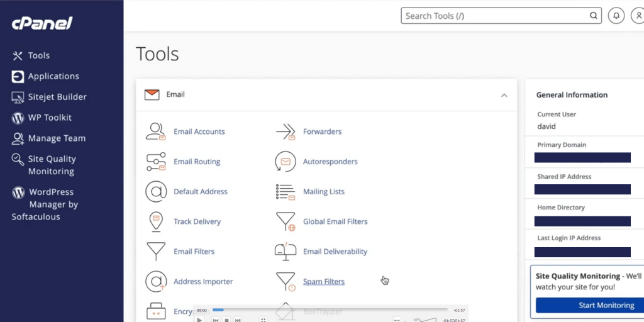Image resolution: width=644 pixels, height=322 pixels.
Task: Click the WordPress Manager logo icon
Action: point(18,192)
